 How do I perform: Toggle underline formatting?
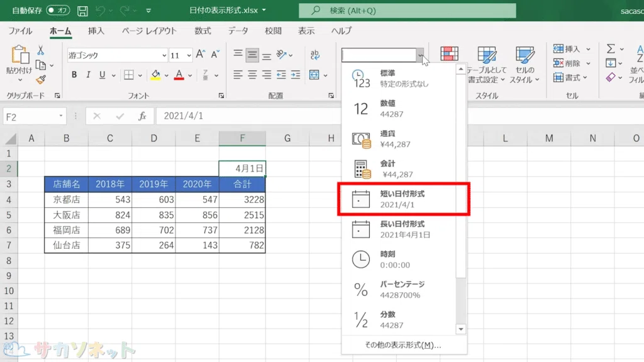[103, 75]
